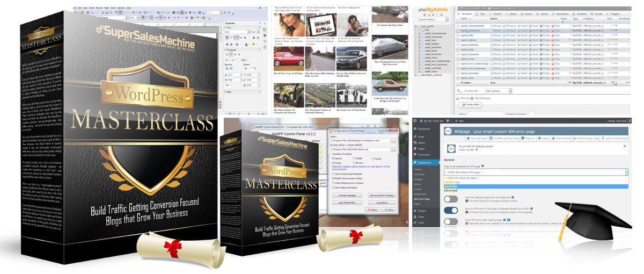Screen dimensions: 644x274
Task: Open the '(Recent tables)' dropdown in phpMyAdmin
Action: point(433,19)
